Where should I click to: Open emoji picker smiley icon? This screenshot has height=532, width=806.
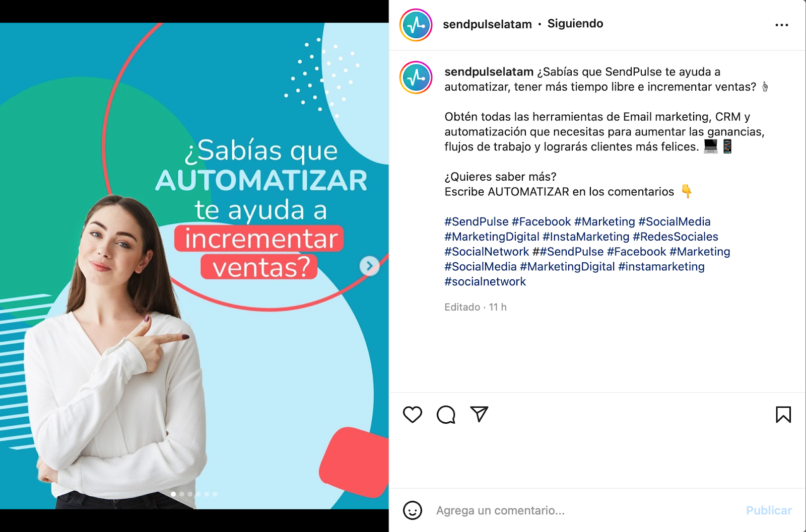413,510
